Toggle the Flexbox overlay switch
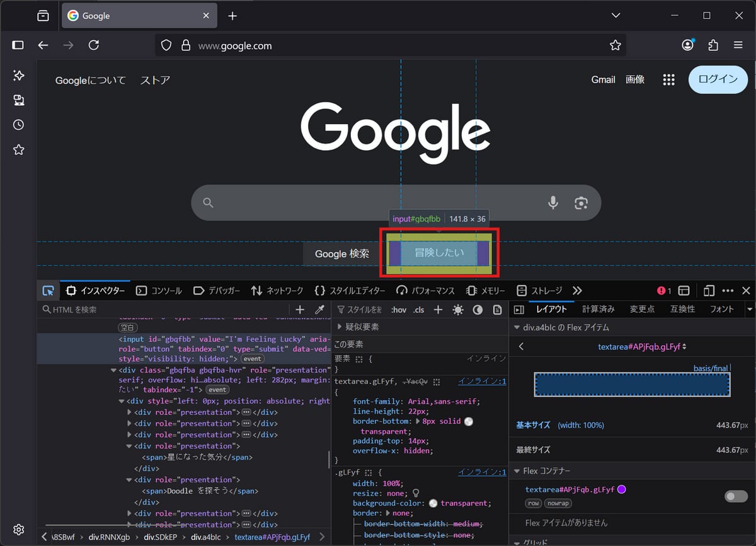 click(x=736, y=496)
